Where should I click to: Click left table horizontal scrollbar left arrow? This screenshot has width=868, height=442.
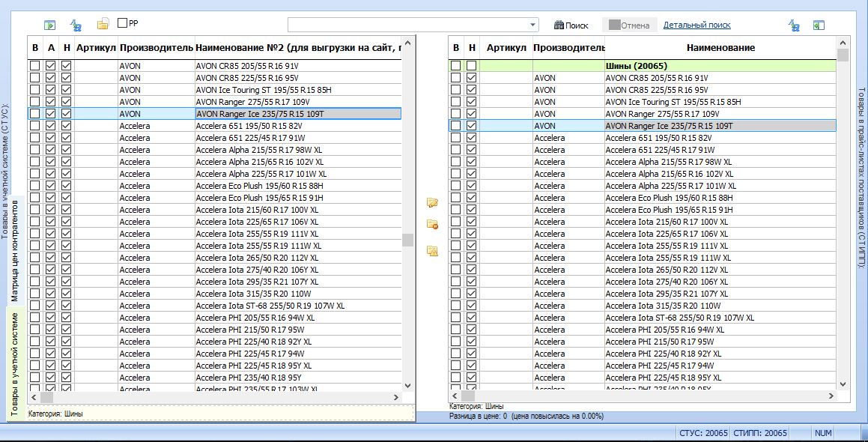pos(34,397)
